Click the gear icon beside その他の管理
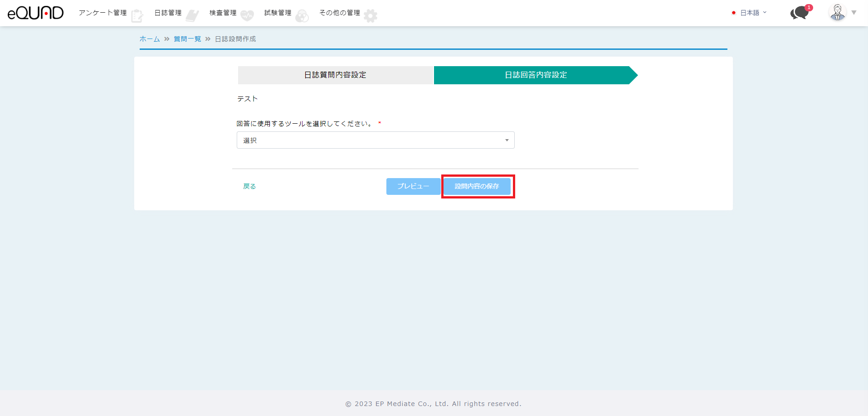Screen dimensions: 868x416 pyautogui.click(x=371, y=16)
